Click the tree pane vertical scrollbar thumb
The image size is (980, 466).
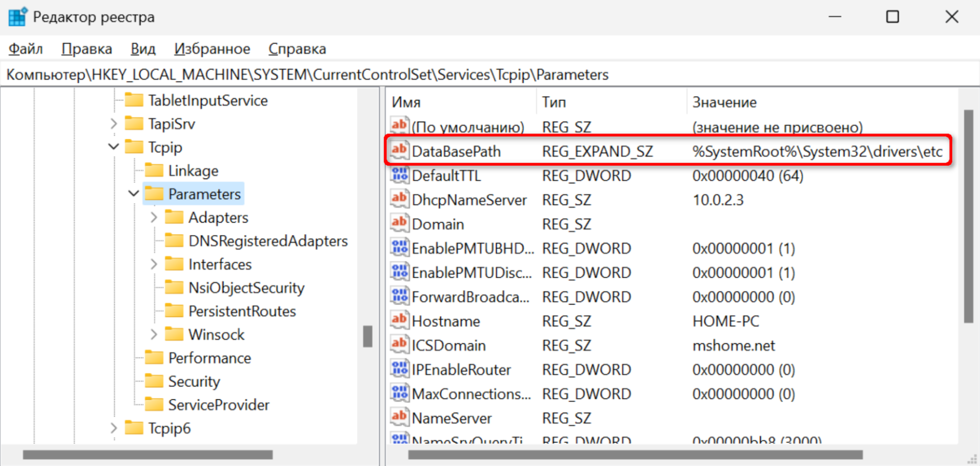click(x=368, y=337)
